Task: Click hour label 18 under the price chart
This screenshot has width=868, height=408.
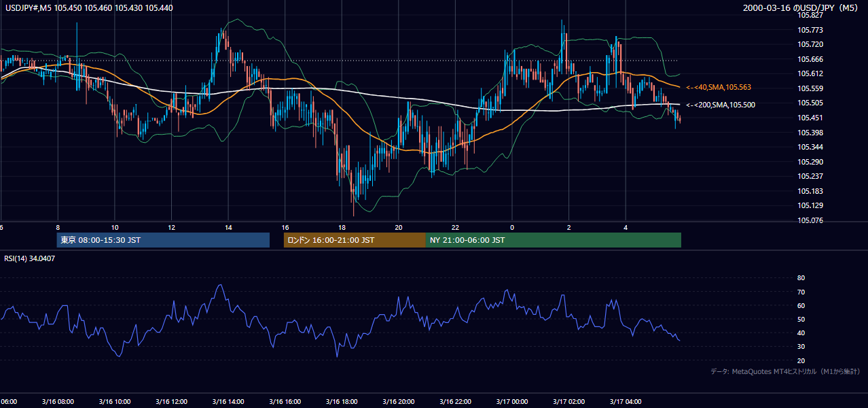Action: 342,227
